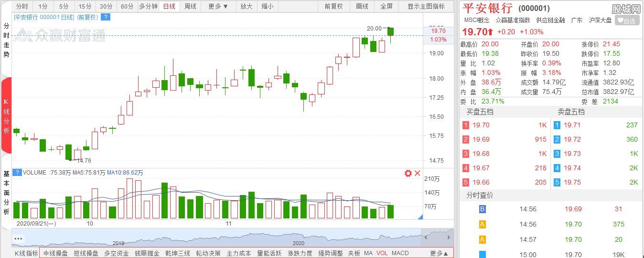Click the buy level 5 badge
Screen dimensions: 644x258
pyautogui.click(x=466, y=183)
